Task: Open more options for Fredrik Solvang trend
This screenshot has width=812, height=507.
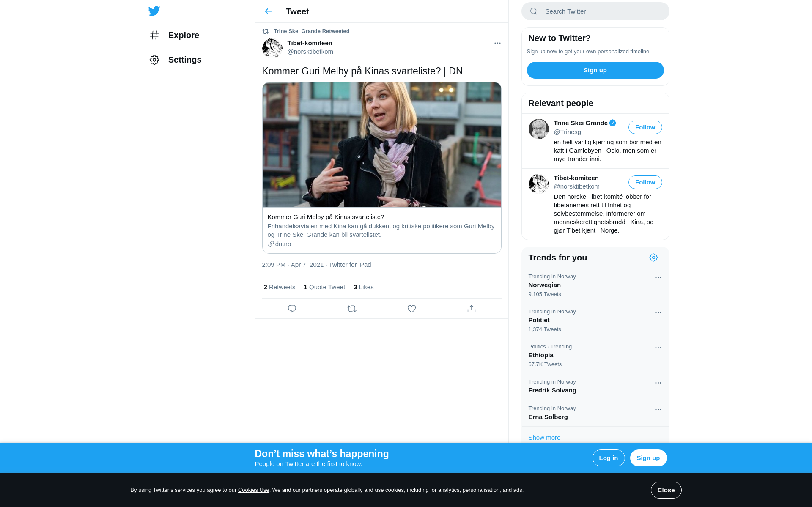Action: 658,383
